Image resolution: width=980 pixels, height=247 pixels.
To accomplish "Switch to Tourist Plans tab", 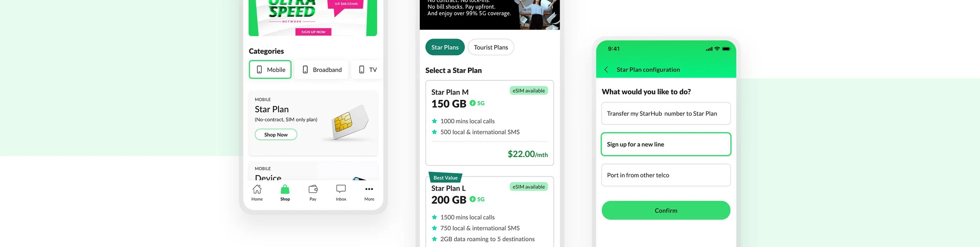I will click(491, 47).
